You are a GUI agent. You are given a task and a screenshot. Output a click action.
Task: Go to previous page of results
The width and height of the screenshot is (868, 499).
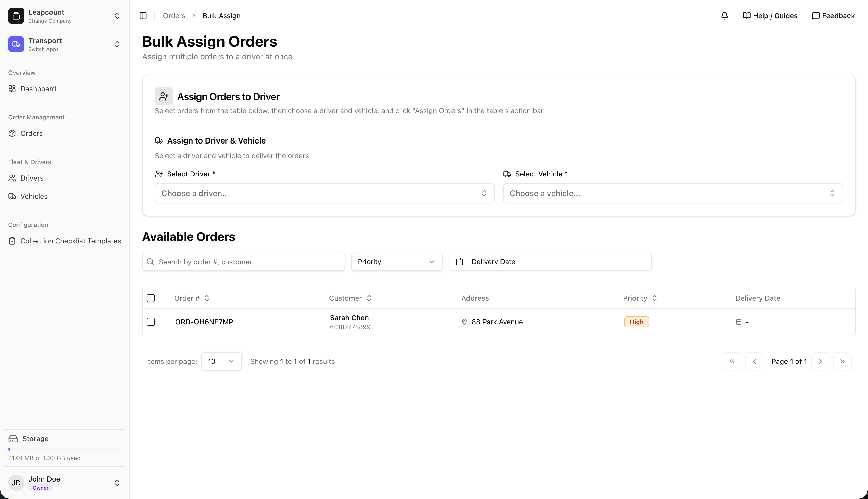tap(754, 361)
